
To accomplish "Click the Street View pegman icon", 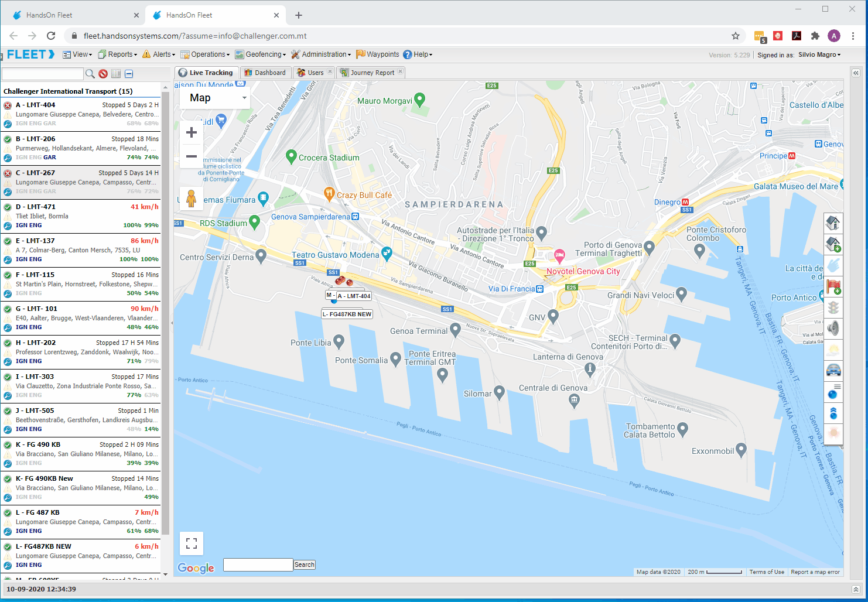I will (191, 199).
